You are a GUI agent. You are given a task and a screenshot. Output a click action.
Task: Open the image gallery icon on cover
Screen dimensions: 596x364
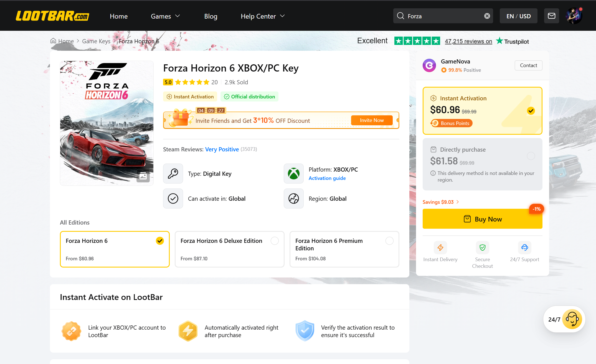click(x=143, y=176)
